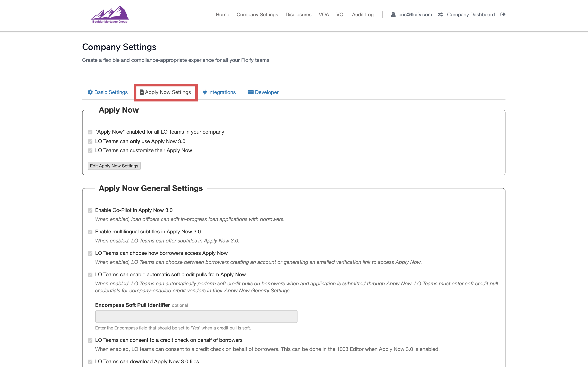Click the document icon beside Apply Now Settings
Image resolution: width=588 pixels, height=367 pixels.
pyautogui.click(x=141, y=92)
